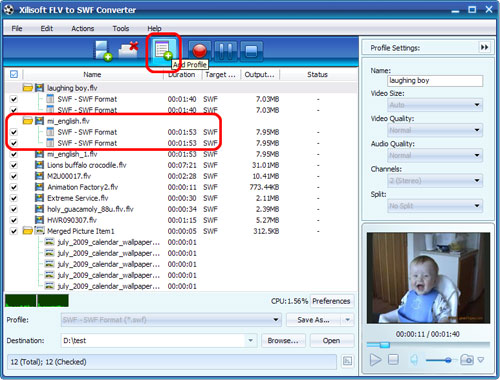Click the Preferences button
This screenshot has width=500, height=380.
[x=331, y=301]
